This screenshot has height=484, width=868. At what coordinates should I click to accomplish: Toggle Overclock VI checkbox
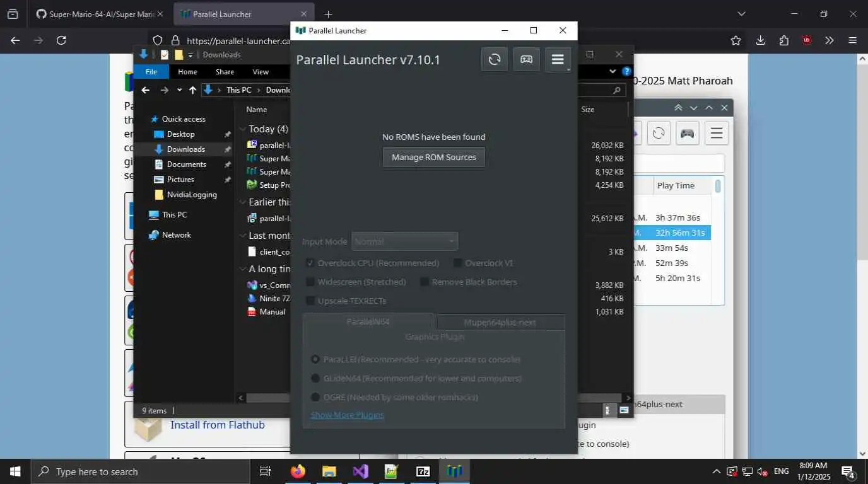[x=457, y=263]
